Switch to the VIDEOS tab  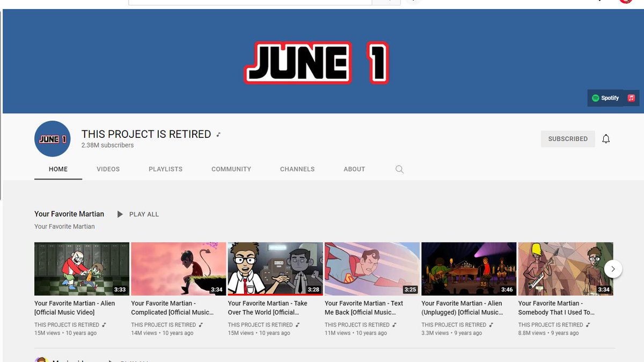tap(108, 169)
